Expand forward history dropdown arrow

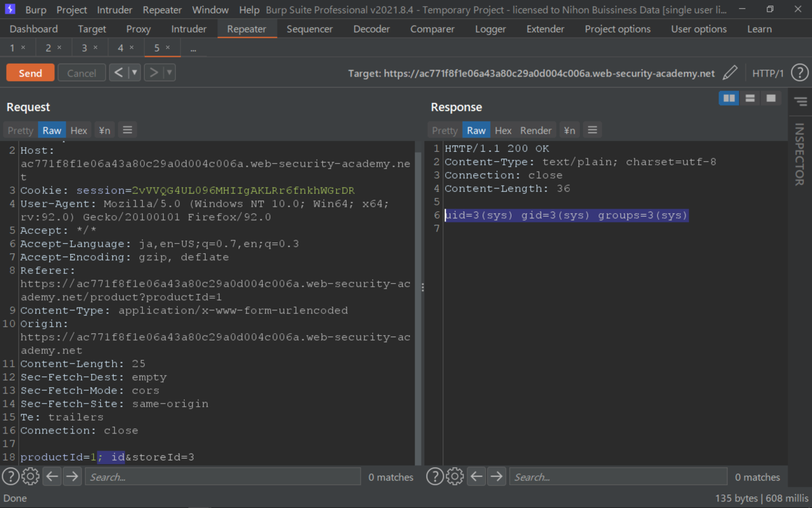(169, 72)
